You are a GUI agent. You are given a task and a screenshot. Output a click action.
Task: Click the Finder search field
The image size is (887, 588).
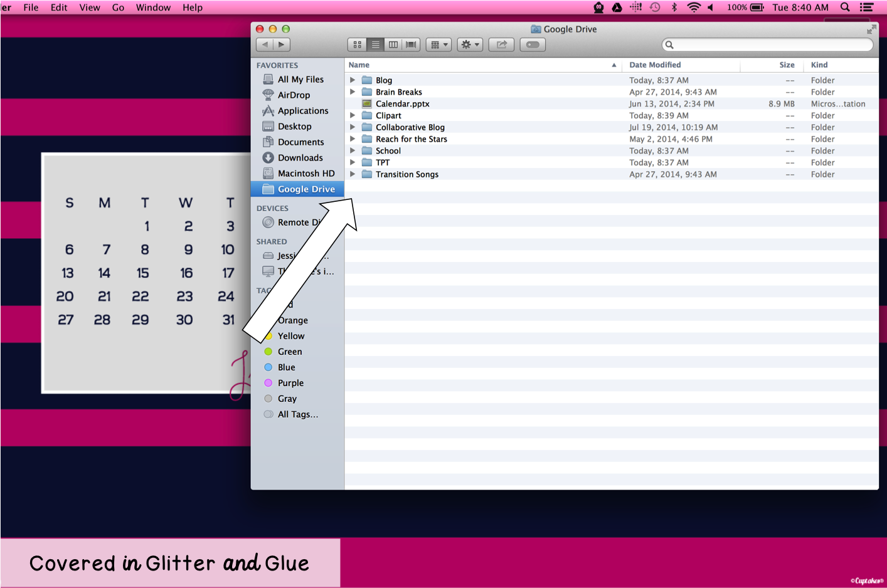tap(768, 45)
